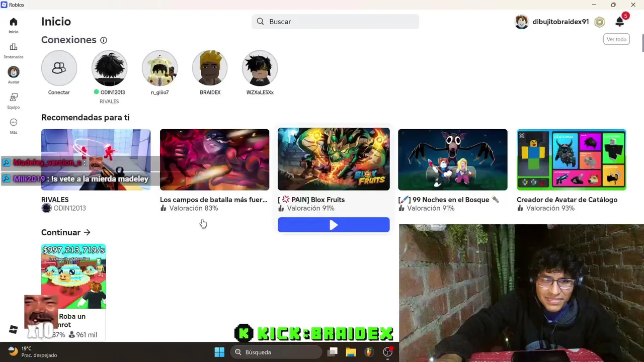This screenshot has height=362, width=644.
Task: Click Ver todo button
Action: pos(616,39)
